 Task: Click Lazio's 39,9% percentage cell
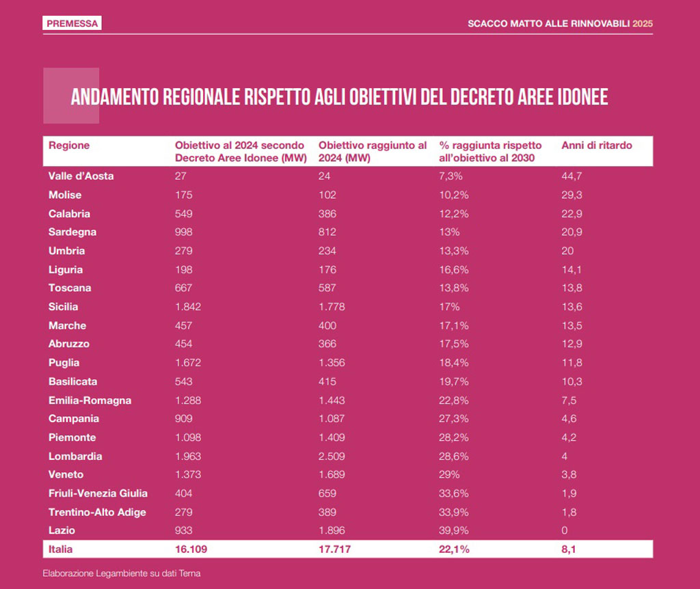(453, 530)
